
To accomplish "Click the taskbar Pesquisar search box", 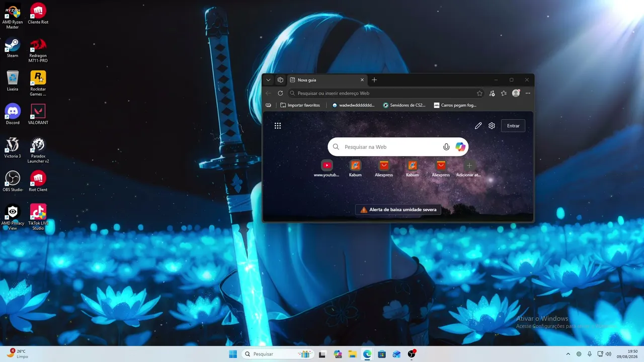I will tap(277, 354).
